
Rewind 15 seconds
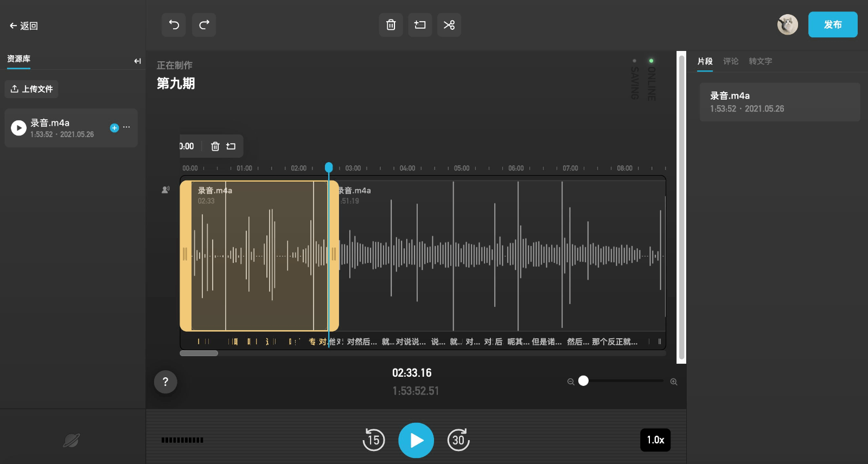point(374,440)
